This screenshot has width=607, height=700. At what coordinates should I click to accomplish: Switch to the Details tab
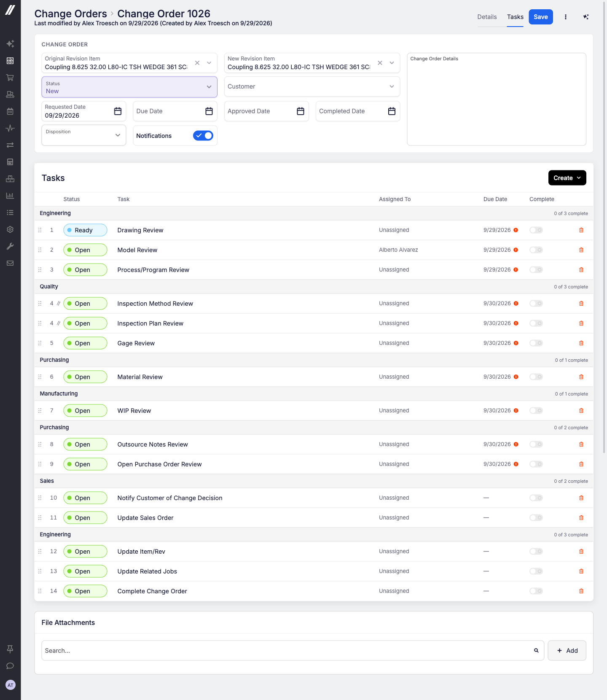[487, 17]
